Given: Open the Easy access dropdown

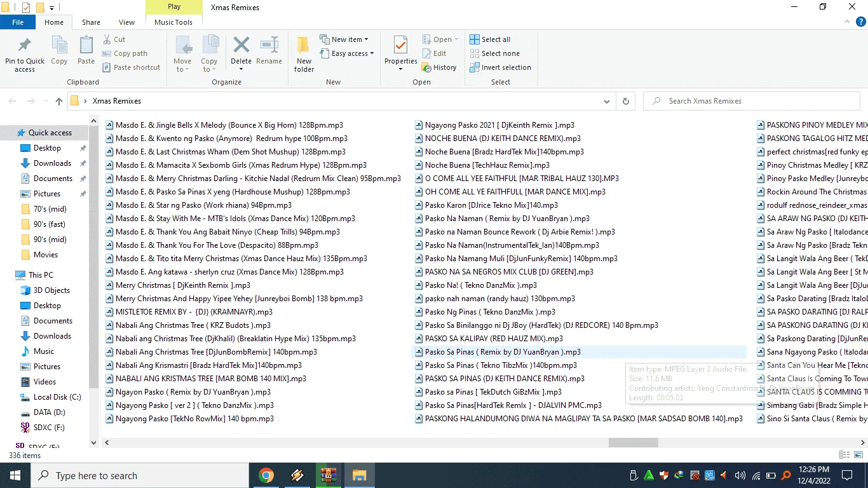Looking at the screenshot, I should (346, 53).
